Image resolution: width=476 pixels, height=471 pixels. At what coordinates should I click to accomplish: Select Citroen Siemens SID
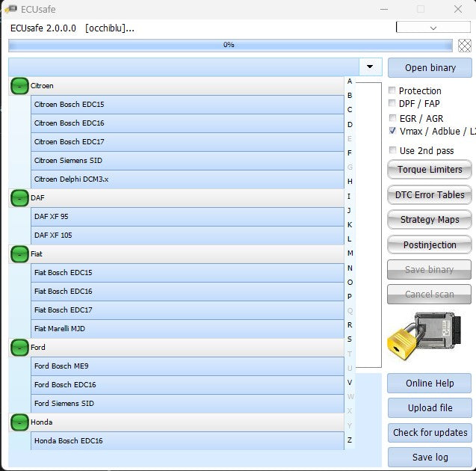(x=188, y=161)
